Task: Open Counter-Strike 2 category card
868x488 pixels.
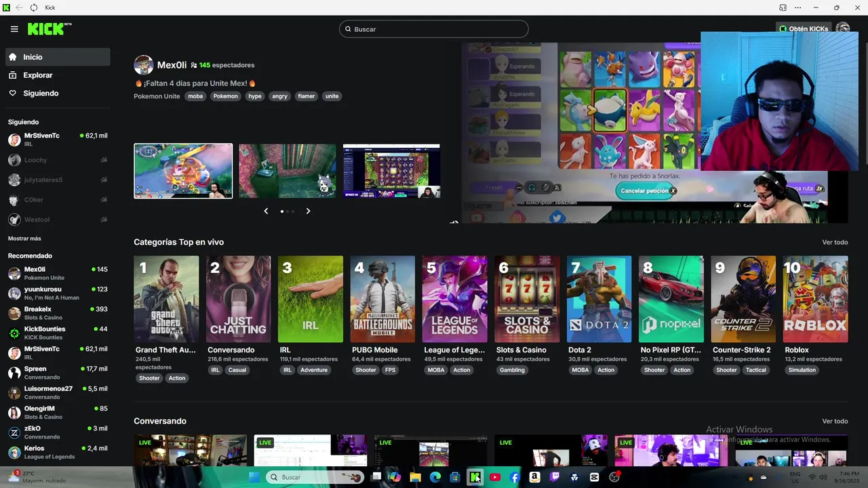Action: click(x=743, y=299)
